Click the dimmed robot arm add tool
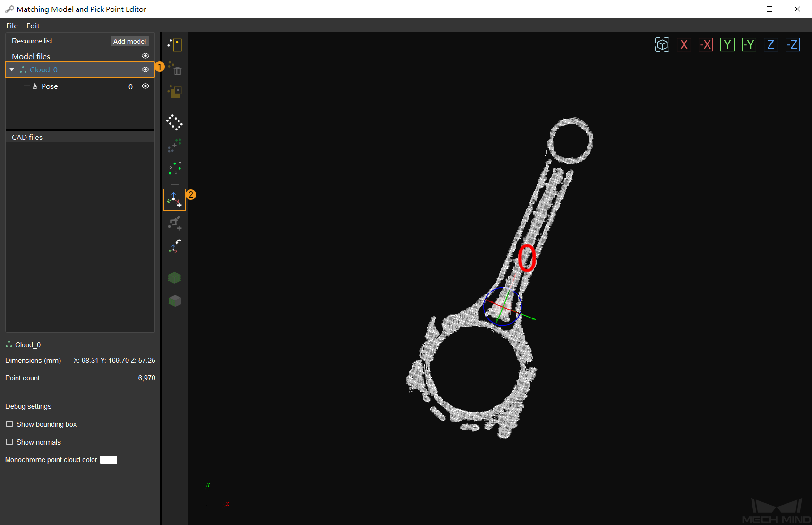Screen dimensions: 812x525 (175, 223)
